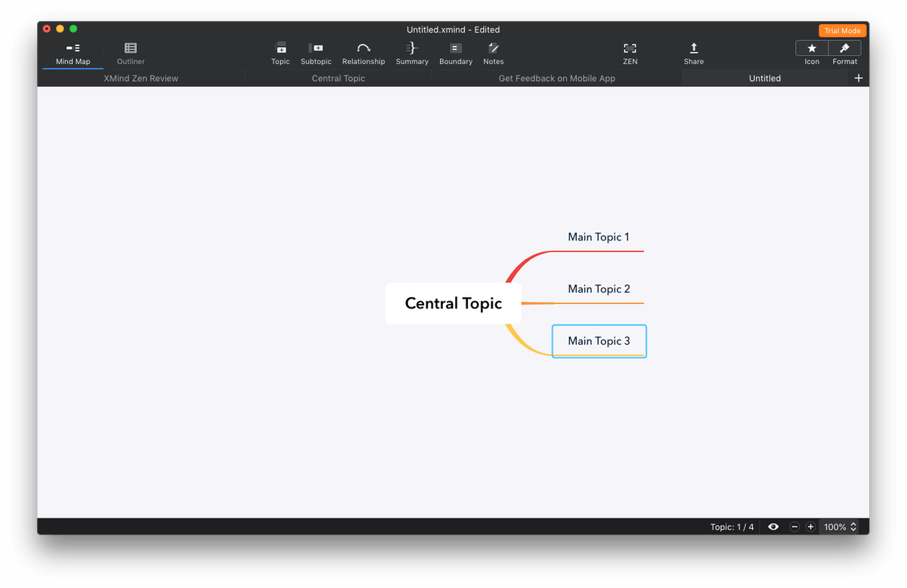Add a Boundary around topics

[456, 53]
